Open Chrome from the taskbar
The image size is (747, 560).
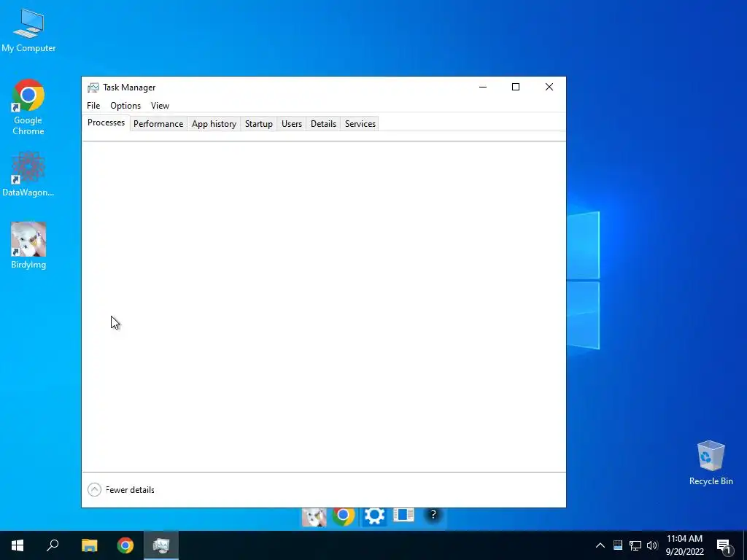coord(125,545)
